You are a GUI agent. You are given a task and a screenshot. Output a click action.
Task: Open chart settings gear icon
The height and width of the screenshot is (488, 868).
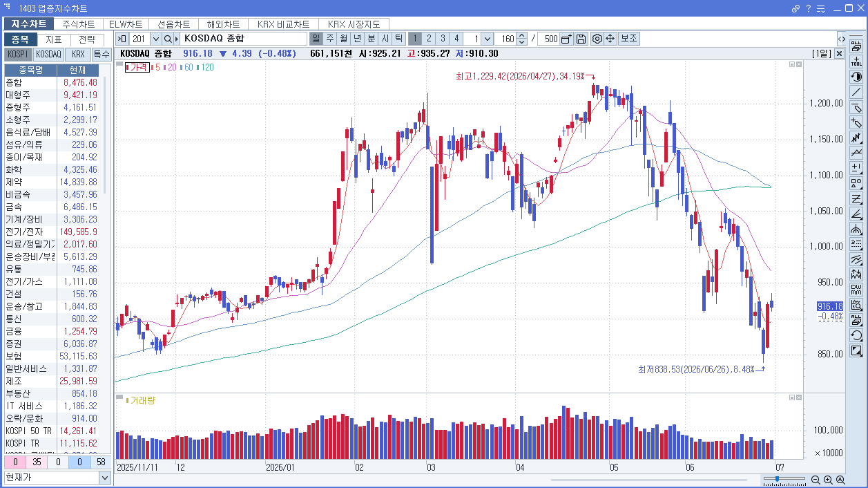tap(597, 39)
